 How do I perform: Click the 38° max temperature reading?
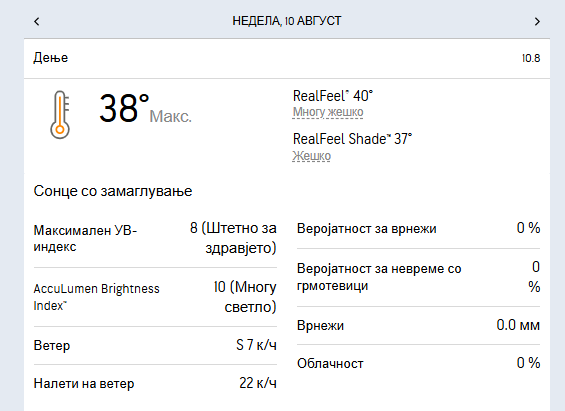pyautogui.click(x=124, y=108)
